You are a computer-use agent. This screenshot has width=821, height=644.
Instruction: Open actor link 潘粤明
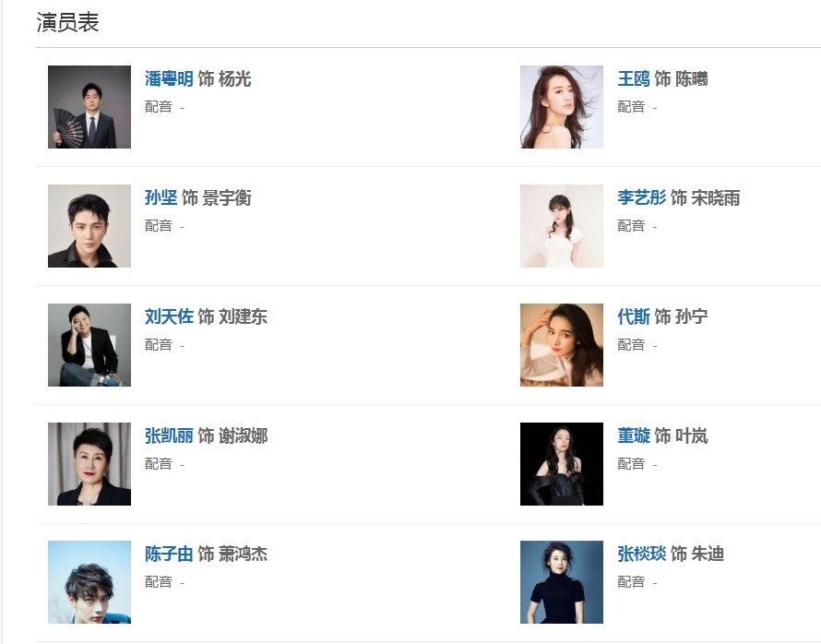169,79
